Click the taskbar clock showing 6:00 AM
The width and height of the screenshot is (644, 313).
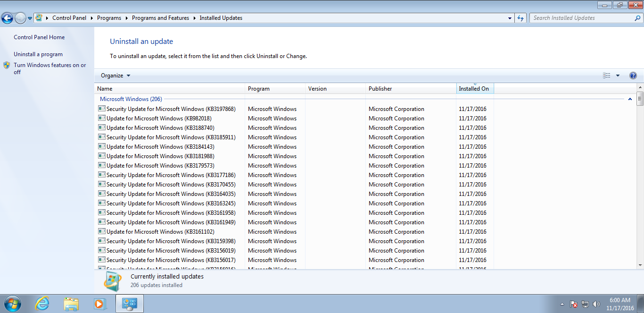(x=620, y=304)
